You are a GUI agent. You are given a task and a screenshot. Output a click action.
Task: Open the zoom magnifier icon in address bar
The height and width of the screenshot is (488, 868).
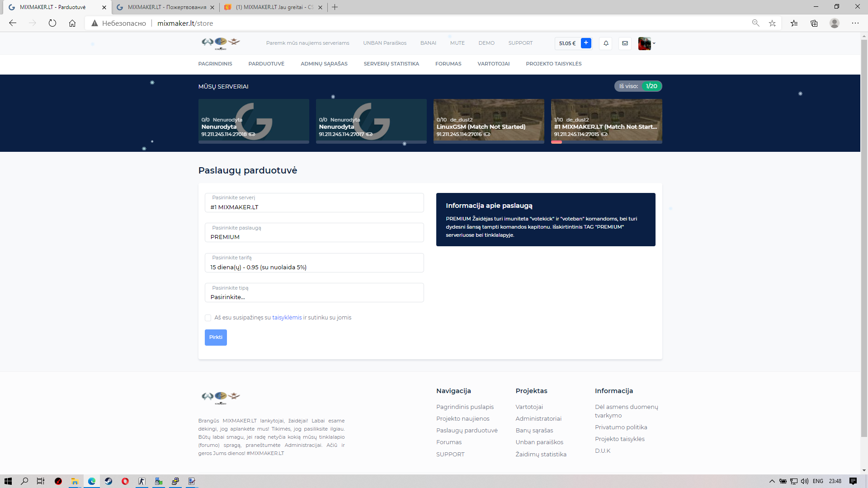coord(755,23)
